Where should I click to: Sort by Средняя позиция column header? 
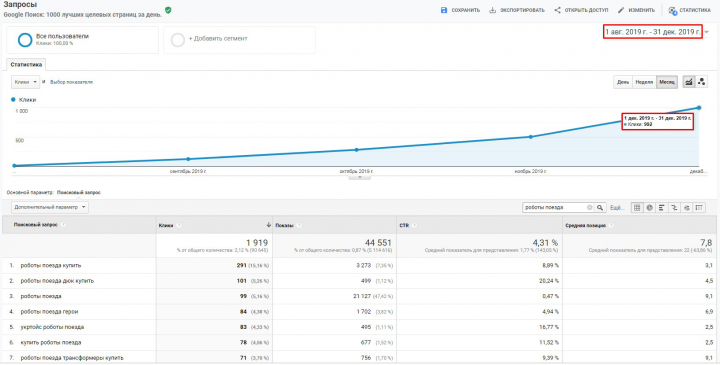click(x=585, y=225)
